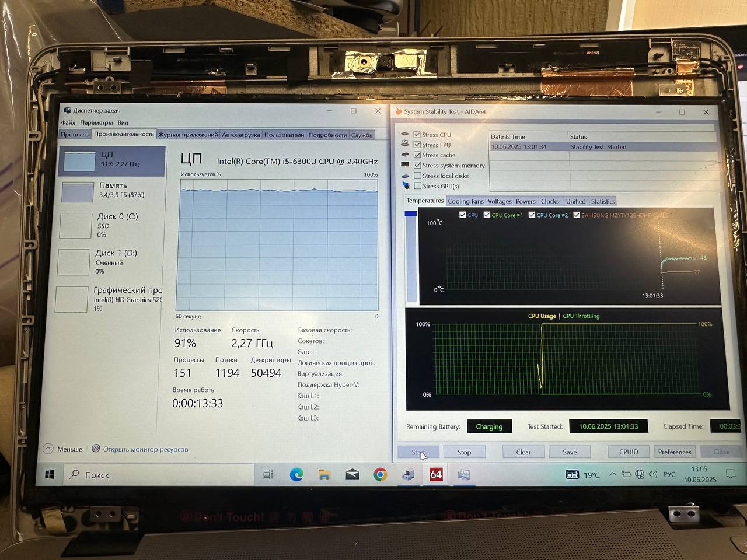Enable the Stress GPU(s) checkbox

[x=417, y=186]
